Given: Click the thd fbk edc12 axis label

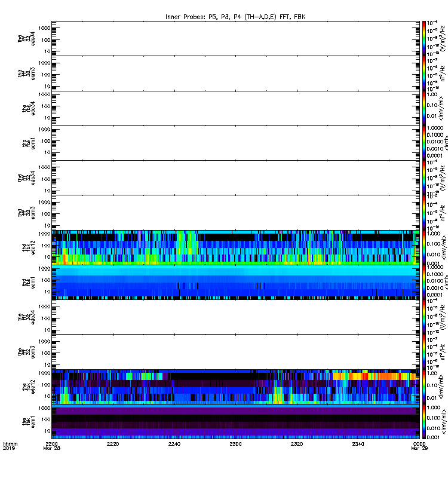Looking at the screenshot, I should 29,247.
